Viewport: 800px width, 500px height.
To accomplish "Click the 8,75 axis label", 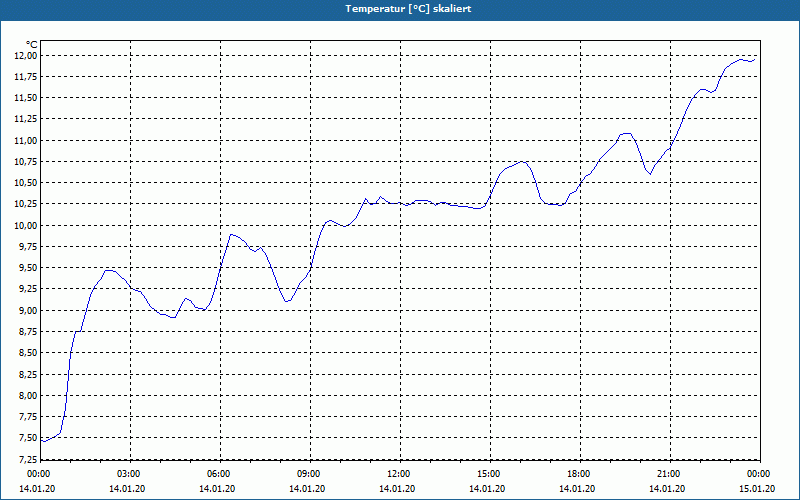I will tap(28, 332).
